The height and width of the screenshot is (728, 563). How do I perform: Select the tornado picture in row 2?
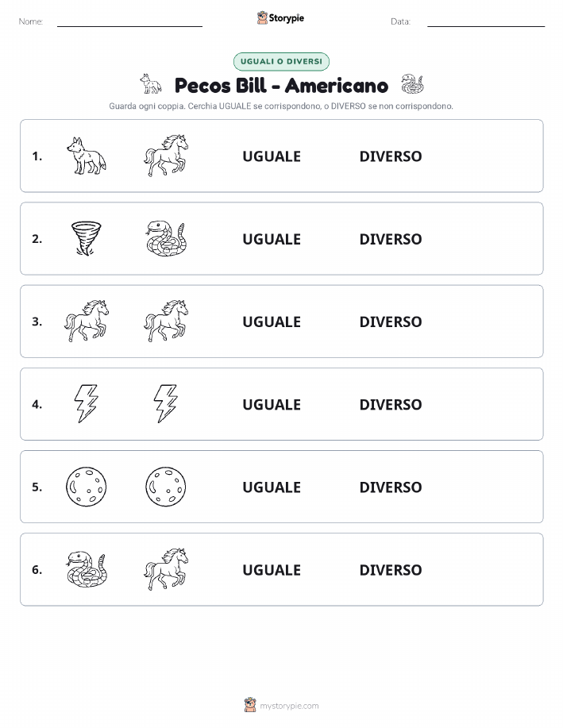pyautogui.click(x=87, y=238)
